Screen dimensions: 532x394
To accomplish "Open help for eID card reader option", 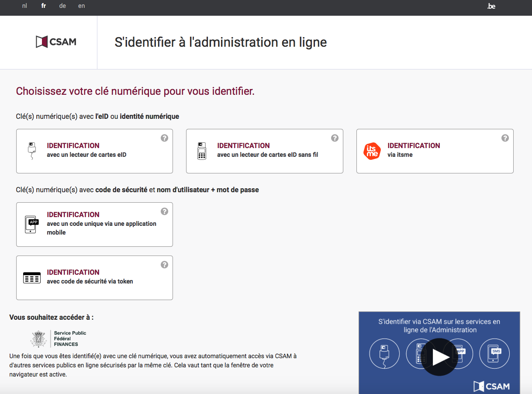I will click(164, 138).
